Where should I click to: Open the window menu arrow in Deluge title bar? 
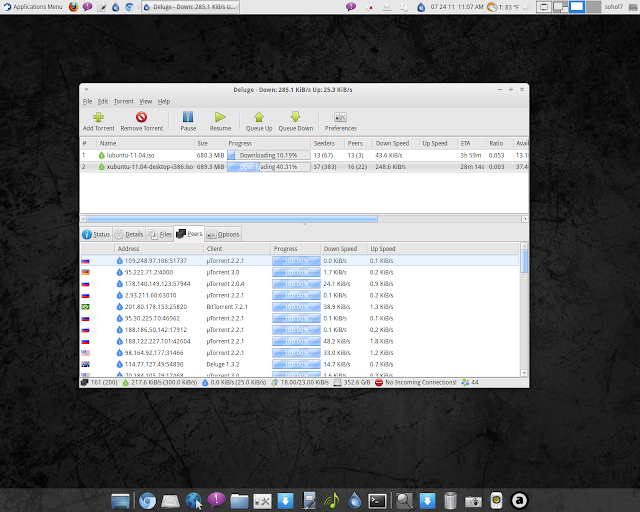coord(86,89)
